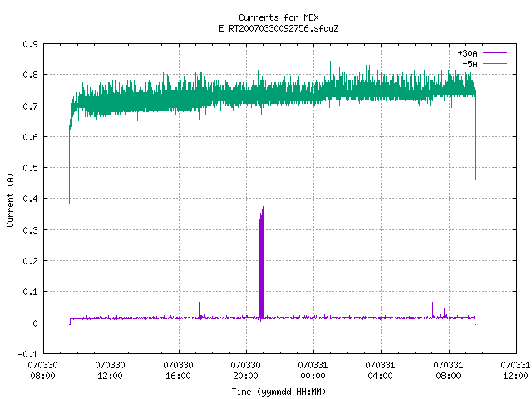Click the y-axis tick value 0.8
This screenshot has height=399, width=532.
[x=30, y=75]
